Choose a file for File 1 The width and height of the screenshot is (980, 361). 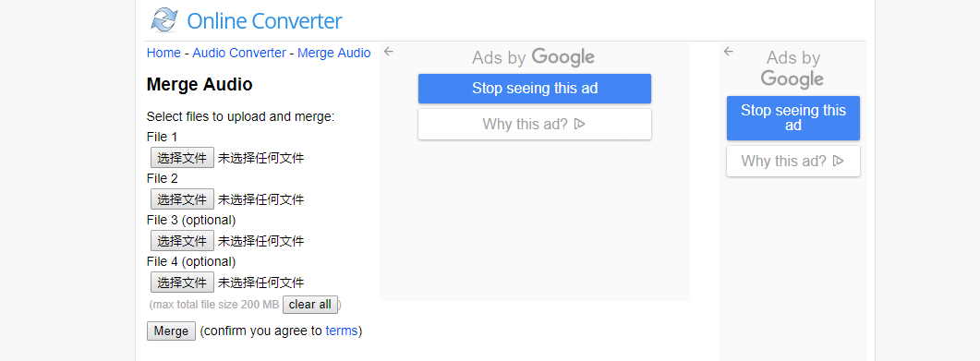[182, 158]
